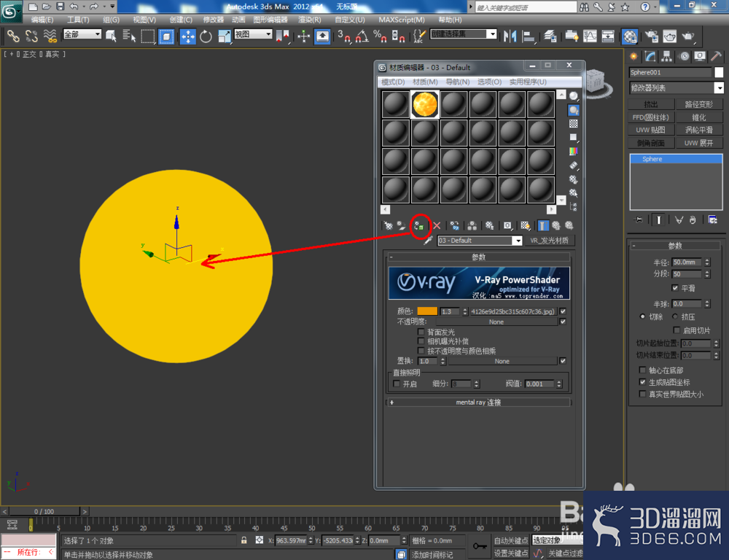Image resolution: width=729 pixels, height=560 pixels.
Task: Click Go to Parent icon
Action: tap(556, 226)
